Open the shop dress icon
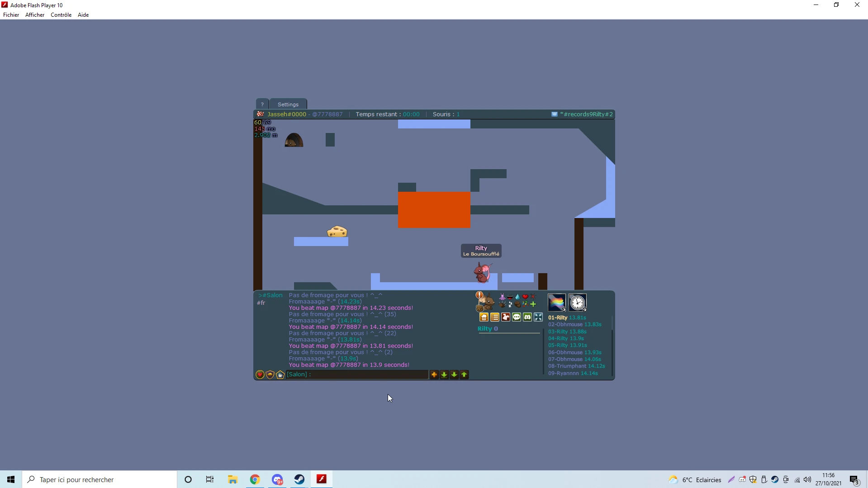 (x=506, y=317)
